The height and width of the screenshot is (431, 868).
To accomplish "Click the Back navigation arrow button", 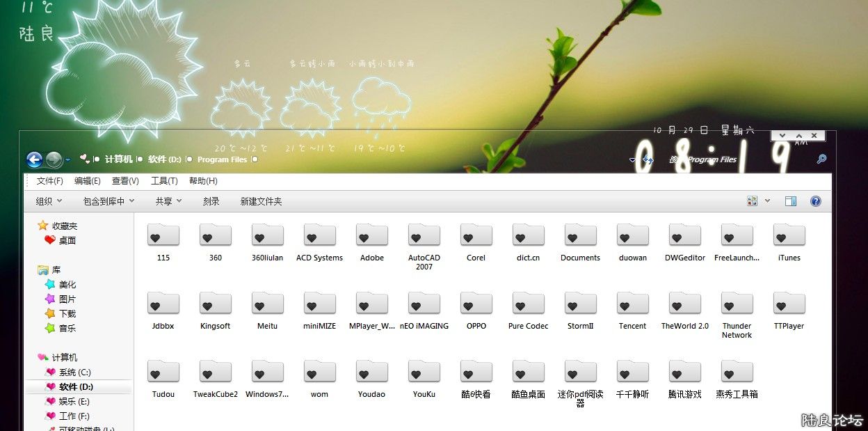I will [x=34, y=159].
